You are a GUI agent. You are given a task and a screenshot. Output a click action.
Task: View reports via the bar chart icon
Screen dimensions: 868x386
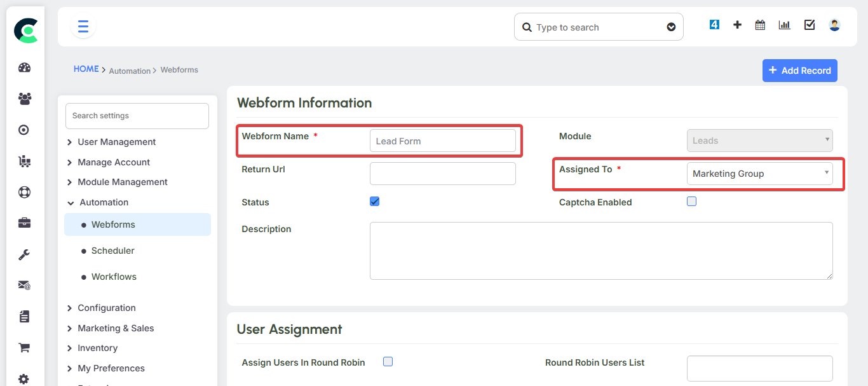click(784, 24)
